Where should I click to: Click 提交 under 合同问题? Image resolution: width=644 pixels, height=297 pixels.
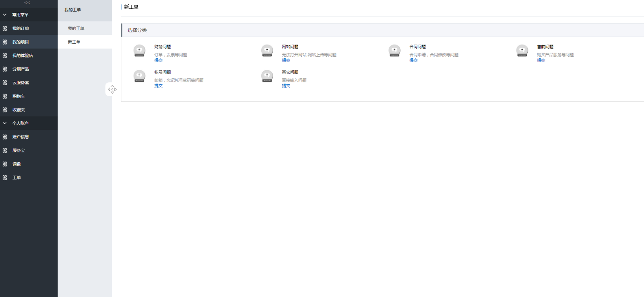pos(413,60)
